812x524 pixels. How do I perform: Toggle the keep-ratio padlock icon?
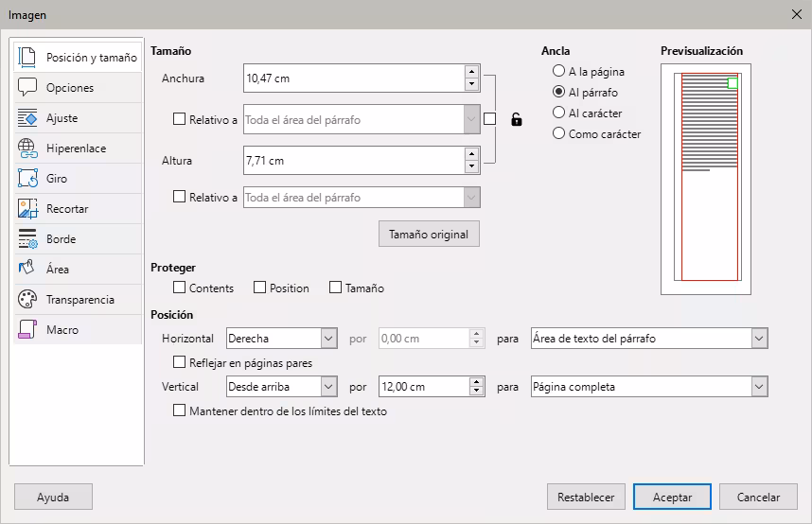tap(516, 119)
